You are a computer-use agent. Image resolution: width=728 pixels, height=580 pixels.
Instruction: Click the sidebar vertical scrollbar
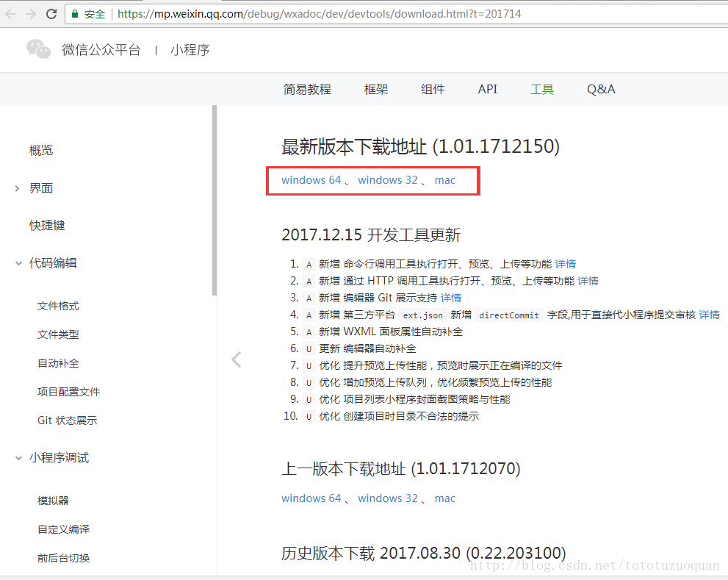tap(215, 200)
